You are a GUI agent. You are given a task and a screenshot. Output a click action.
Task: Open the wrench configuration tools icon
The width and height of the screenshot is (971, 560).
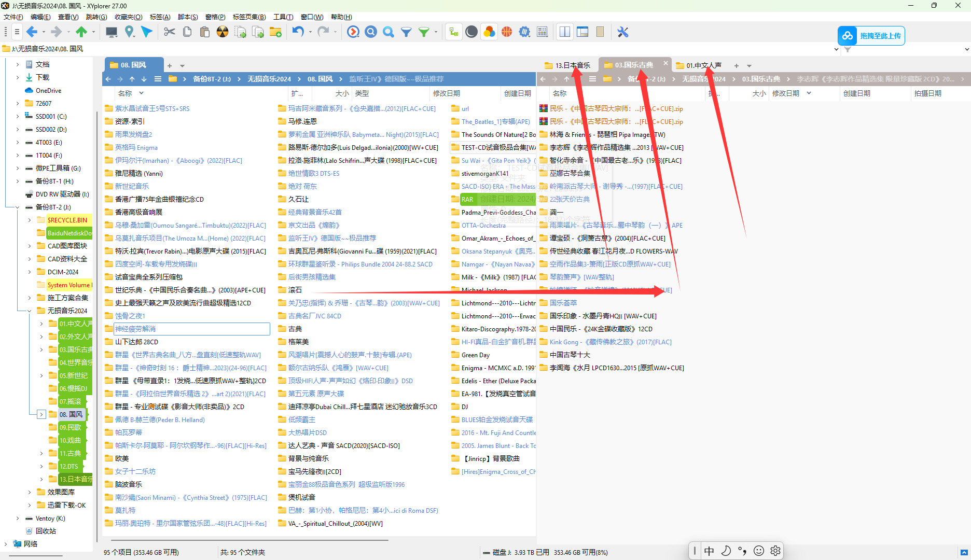click(622, 32)
